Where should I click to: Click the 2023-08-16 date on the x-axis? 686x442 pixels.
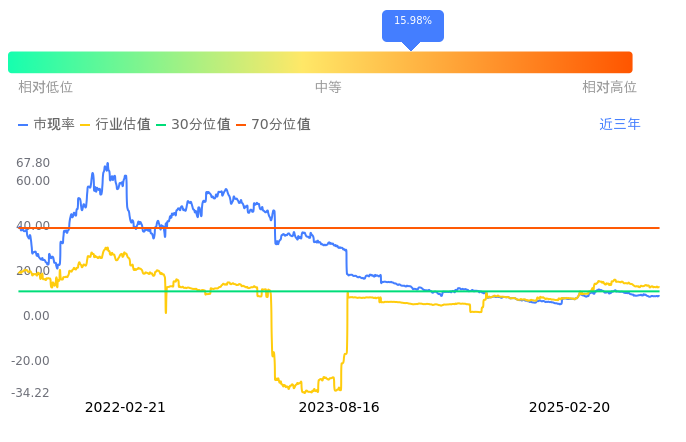pyautogui.click(x=340, y=407)
